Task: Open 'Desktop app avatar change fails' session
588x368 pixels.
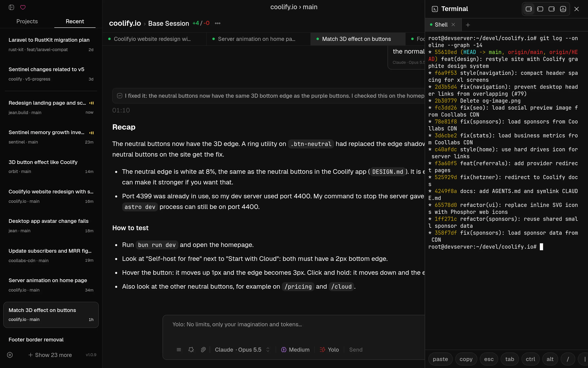Action: 51,226
